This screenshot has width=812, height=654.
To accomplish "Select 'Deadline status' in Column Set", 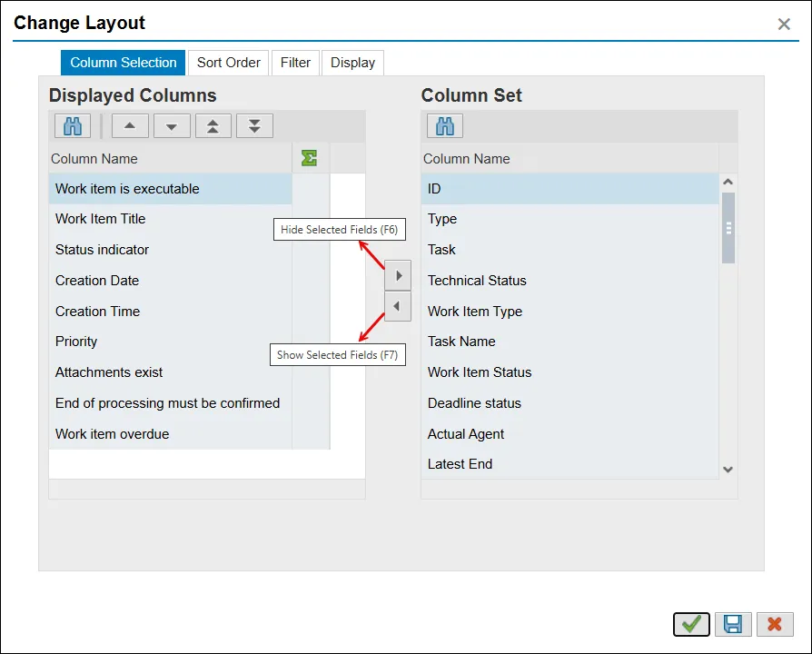I will pos(569,403).
